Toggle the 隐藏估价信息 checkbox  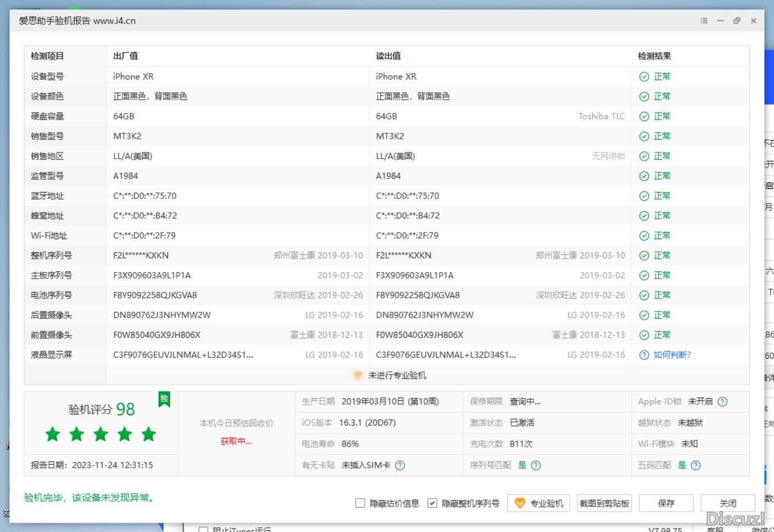point(360,503)
